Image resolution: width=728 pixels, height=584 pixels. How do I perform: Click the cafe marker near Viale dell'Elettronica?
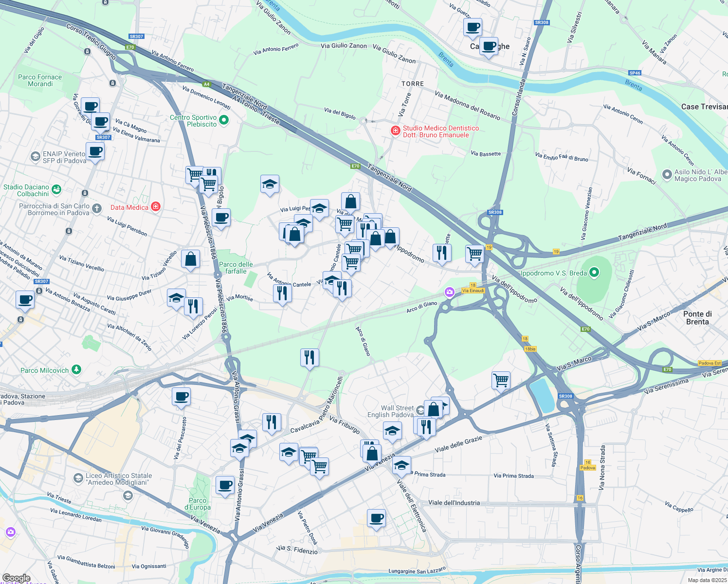376,518
